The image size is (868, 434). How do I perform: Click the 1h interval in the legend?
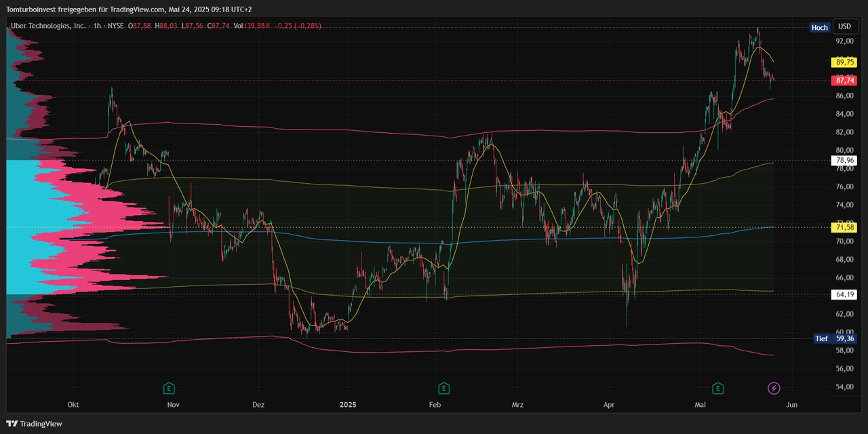(98, 26)
